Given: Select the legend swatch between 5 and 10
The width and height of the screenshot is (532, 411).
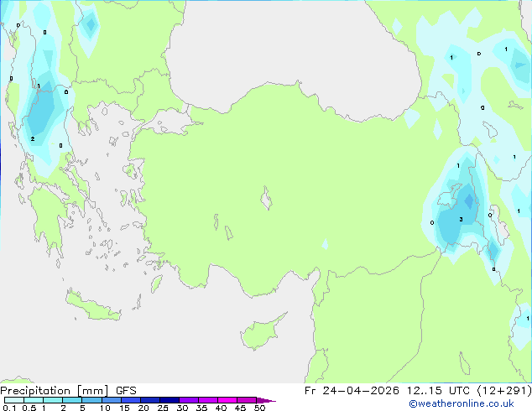Looking at the screenshot, I should click(x=91, y=400).
